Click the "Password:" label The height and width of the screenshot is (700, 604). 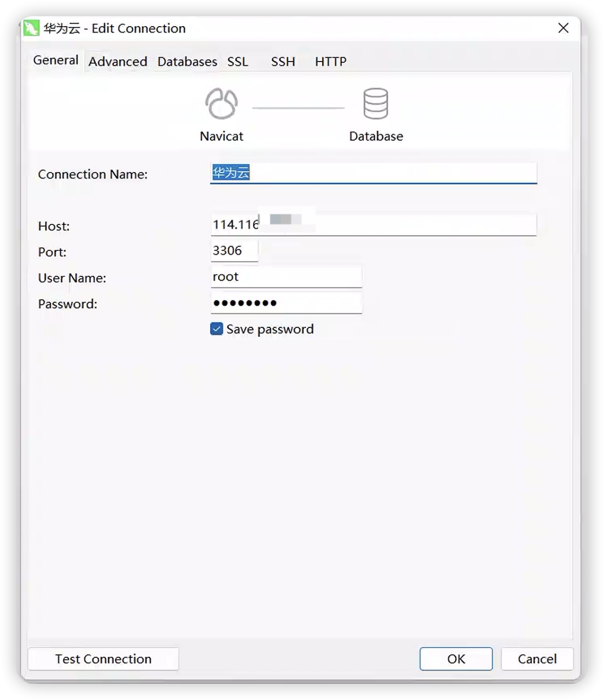pyautogui.click(x=67, y=304)
